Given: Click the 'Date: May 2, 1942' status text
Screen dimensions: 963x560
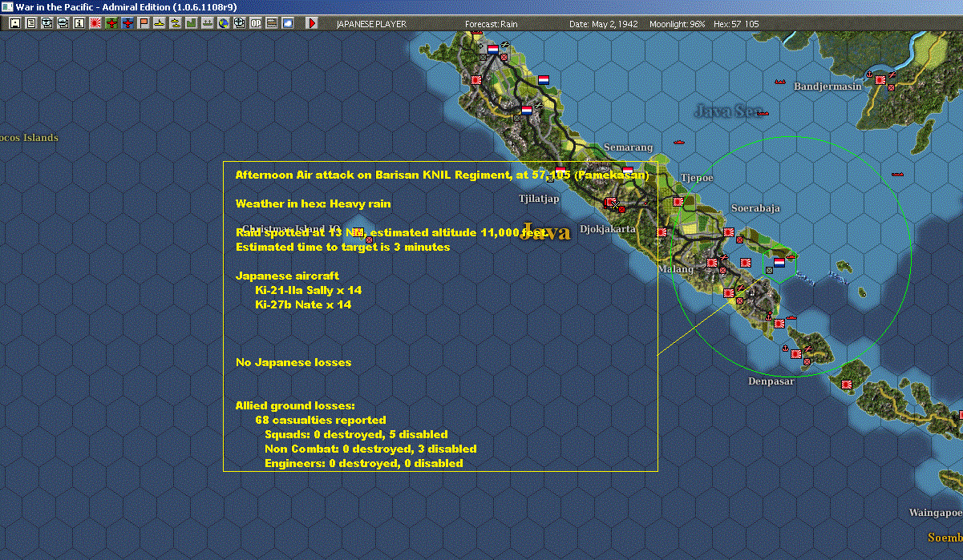Looking at the screenshot, I should 603,24.
